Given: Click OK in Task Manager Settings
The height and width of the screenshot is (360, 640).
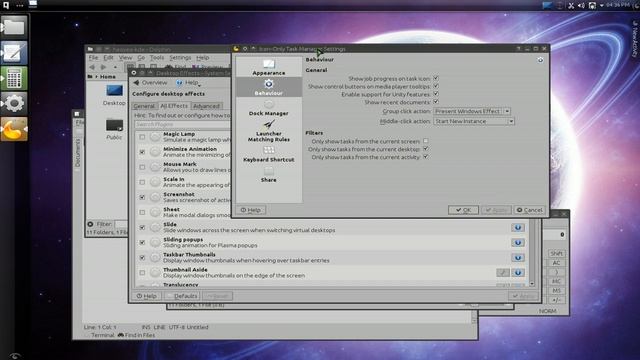Looking at the screenshot, I should [463, 210].
